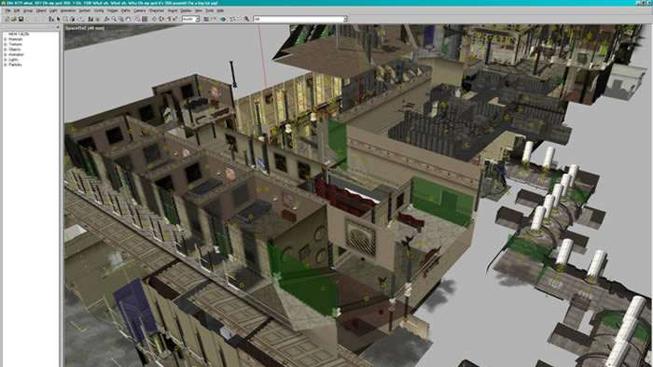Close the left tree panel

[x=57, y=27]
